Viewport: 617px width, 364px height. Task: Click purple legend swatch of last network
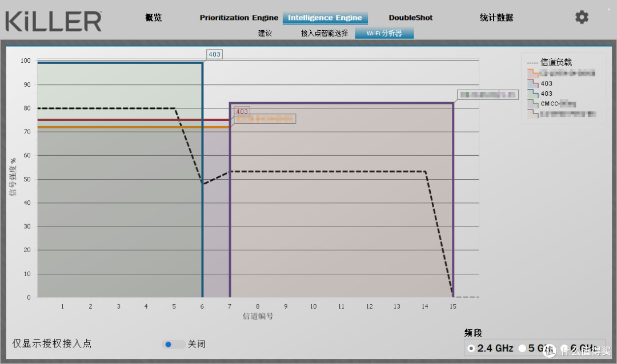533,114
